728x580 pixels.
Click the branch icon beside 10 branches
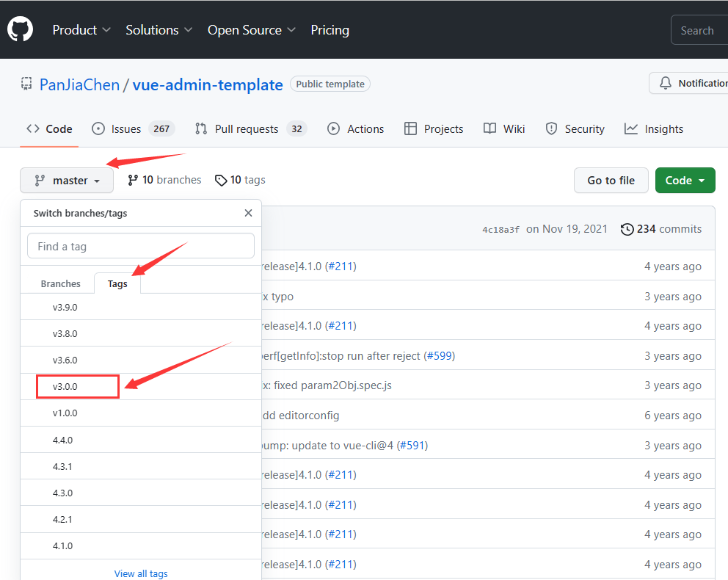pos(133,180)
